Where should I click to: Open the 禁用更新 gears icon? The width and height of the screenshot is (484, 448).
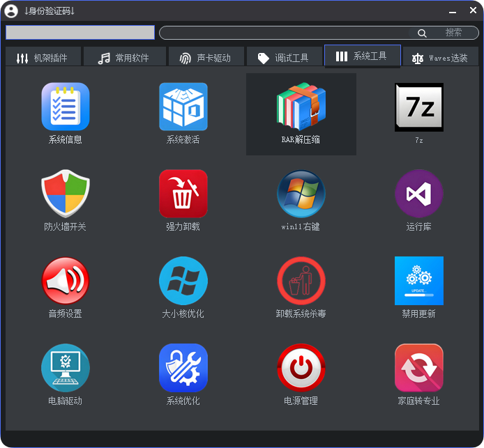click(419, 281)
